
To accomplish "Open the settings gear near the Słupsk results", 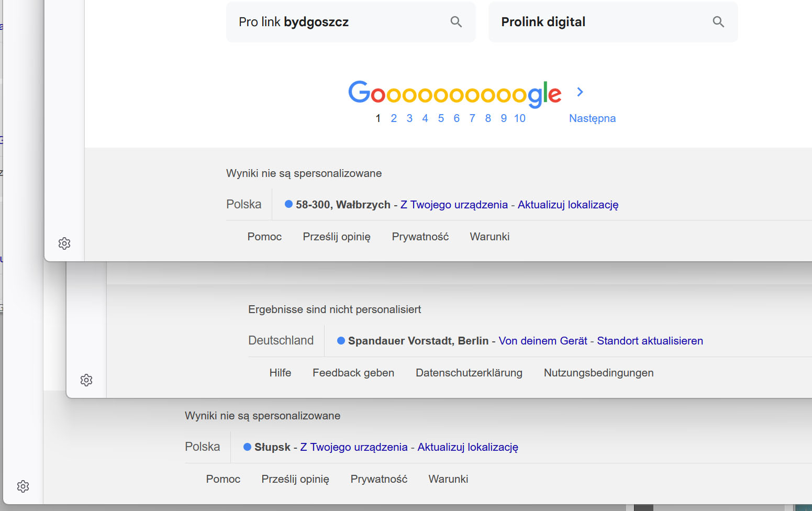I will point(23,486).
